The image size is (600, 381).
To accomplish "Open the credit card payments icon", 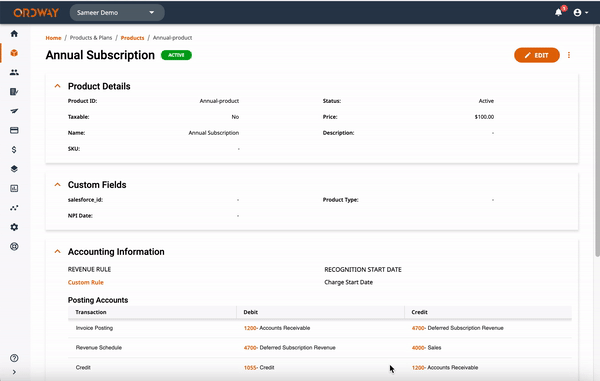I will pyautogui.click(x=14, y=130).
